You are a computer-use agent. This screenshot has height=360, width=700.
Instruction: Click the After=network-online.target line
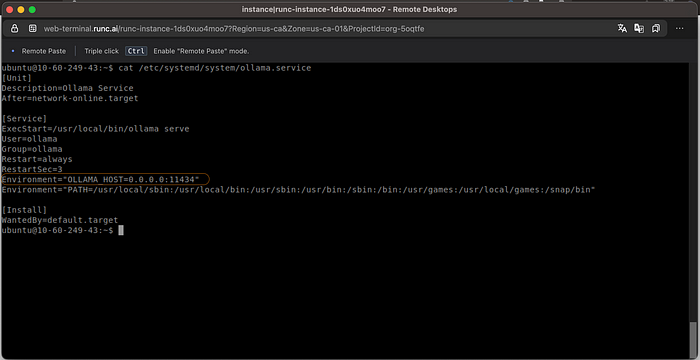pos(70,98)
